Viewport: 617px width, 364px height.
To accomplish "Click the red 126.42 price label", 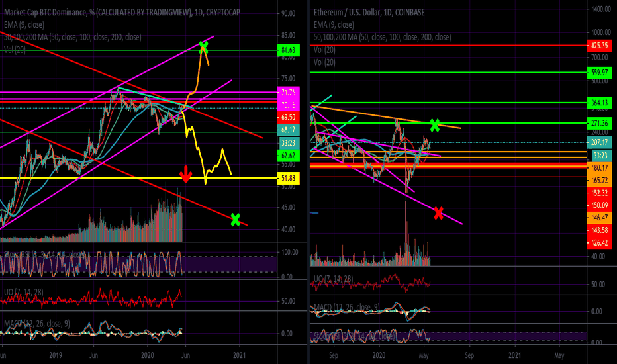I will (599, 242).
